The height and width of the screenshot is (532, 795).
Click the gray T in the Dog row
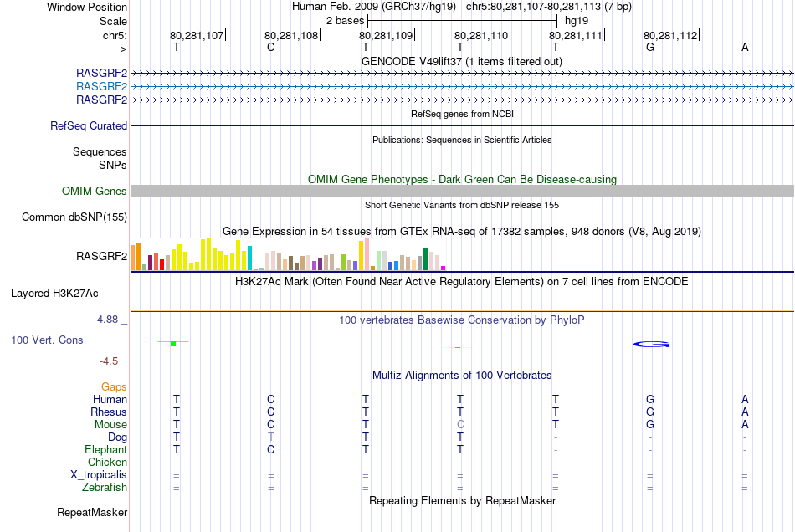(271, 437)
